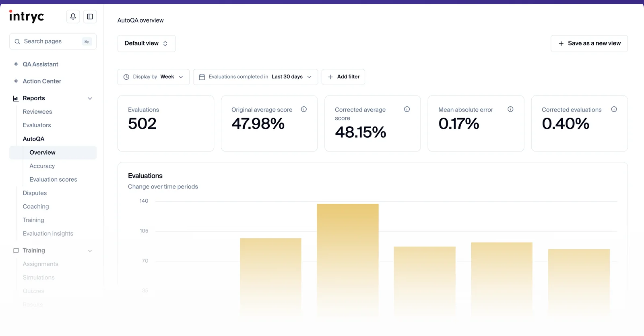This screenshot has width=644, height=336.
Task: Click Save as a new view
Action: click(x=589, y=44)
